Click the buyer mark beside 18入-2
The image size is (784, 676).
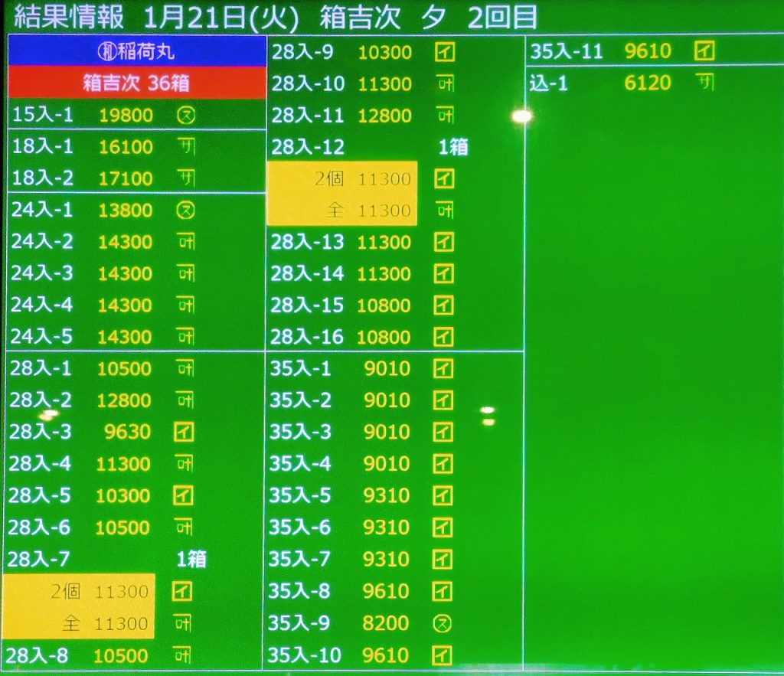(x=185, y=178)
